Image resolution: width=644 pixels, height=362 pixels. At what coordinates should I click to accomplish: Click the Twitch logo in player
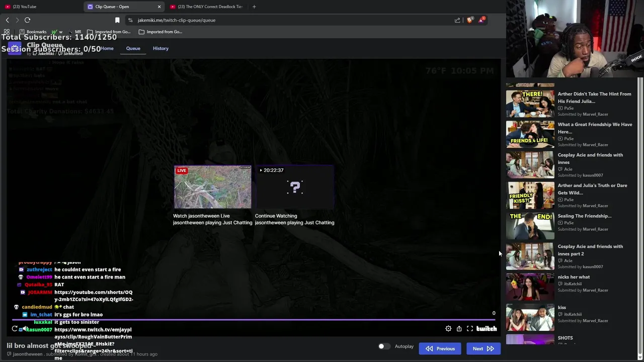tap(487, 328)
